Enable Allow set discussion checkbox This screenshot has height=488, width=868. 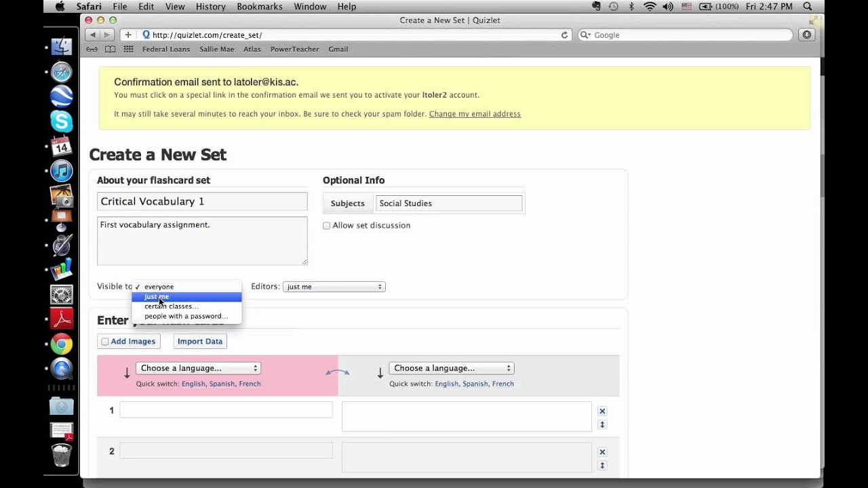click(x=327, y=226)
